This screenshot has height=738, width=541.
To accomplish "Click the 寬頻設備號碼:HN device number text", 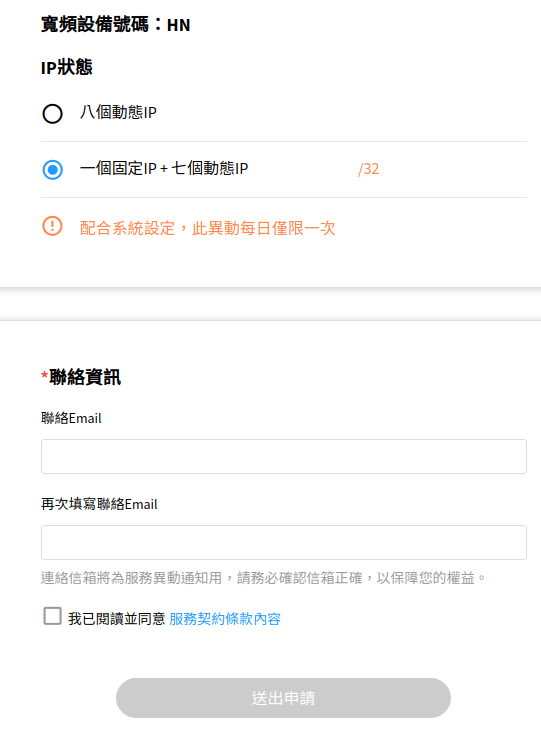I will tap(116, 24).
